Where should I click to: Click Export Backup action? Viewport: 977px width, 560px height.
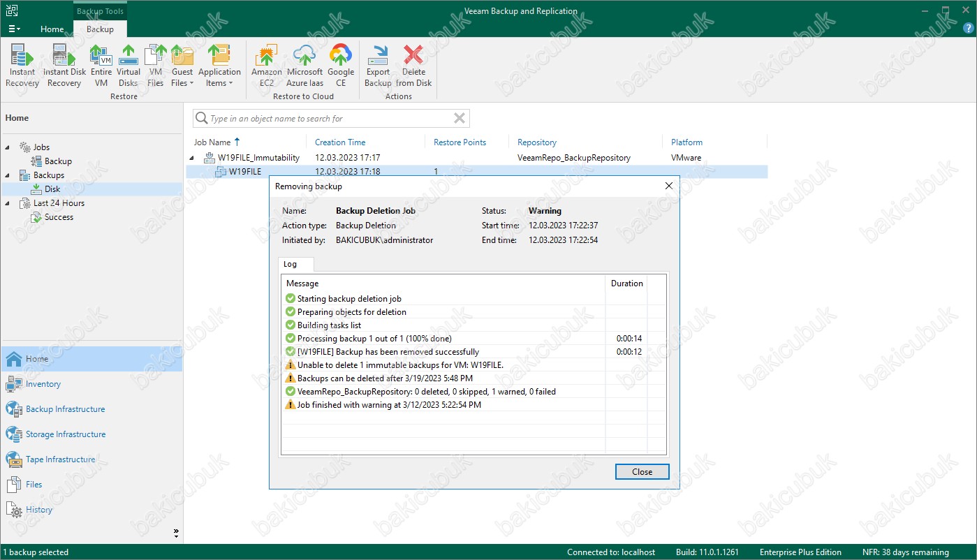click(378, 66)
